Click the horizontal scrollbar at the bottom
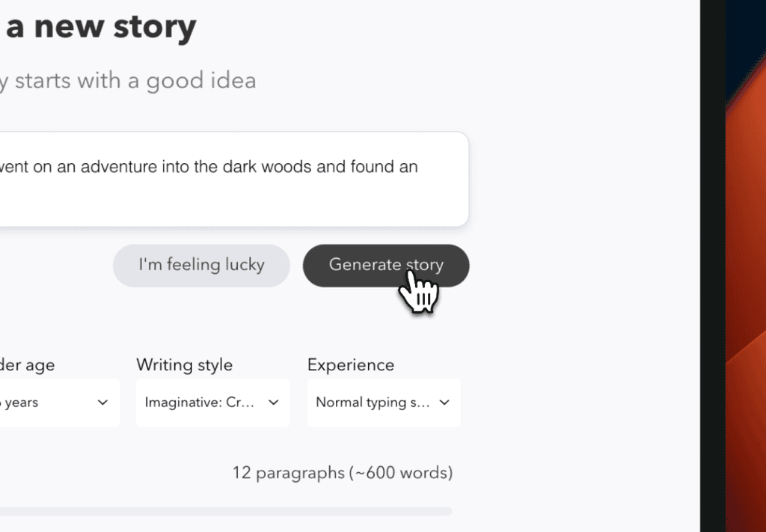The width and height of the screenshot is (766, 532). (x=224, y=510)
